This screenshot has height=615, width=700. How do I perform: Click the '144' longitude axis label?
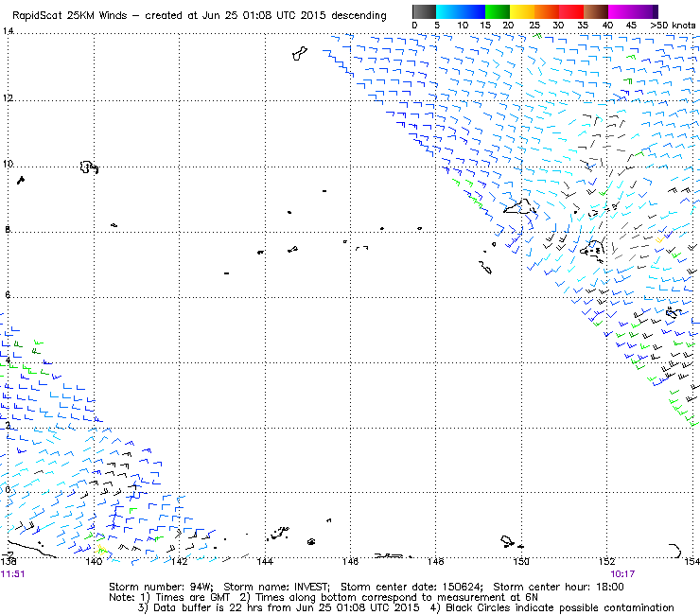point(265,561)
